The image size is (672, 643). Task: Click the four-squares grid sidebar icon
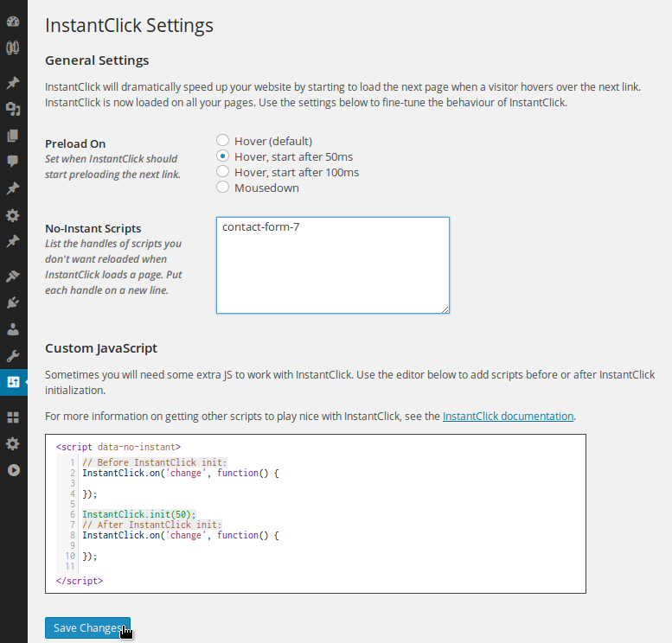[13, 417]
